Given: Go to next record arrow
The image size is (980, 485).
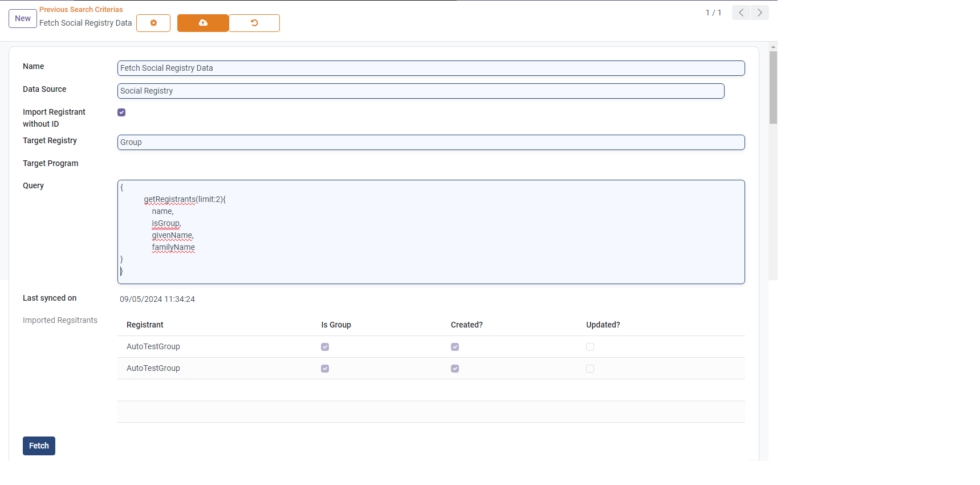Looking at the screenshot, I should [x=760, y=13].
